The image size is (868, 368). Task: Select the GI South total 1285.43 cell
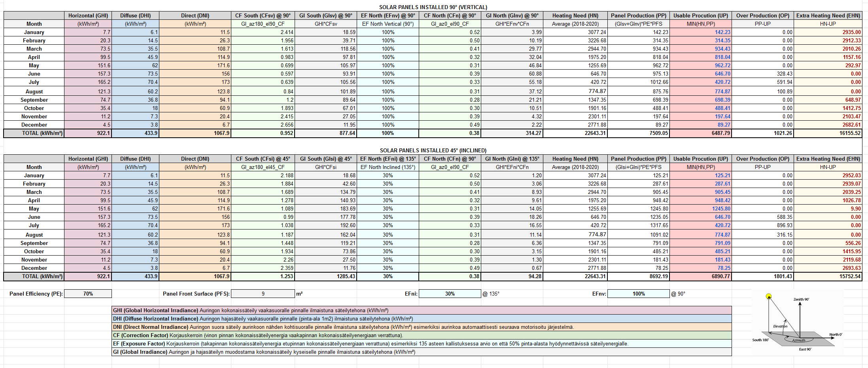326,277
